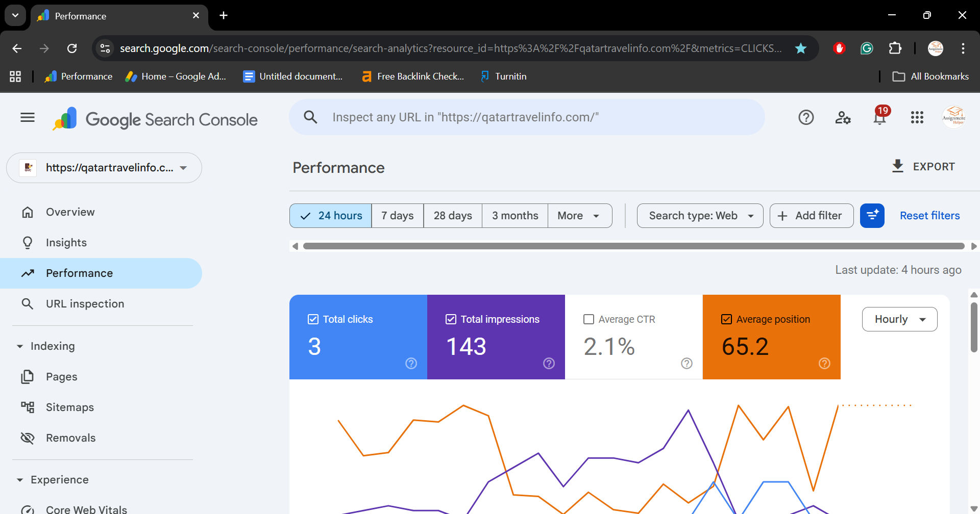
Task: Toggle the Total clicks checkbox
Action: [x=313, y=319]
